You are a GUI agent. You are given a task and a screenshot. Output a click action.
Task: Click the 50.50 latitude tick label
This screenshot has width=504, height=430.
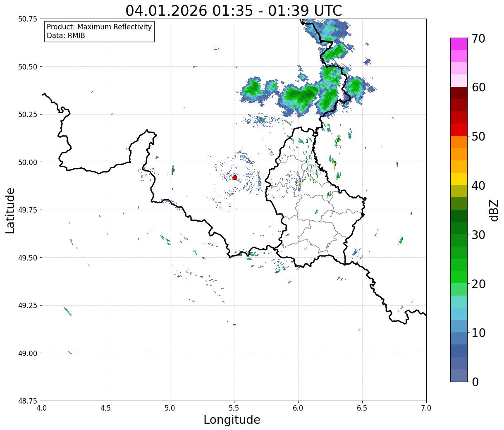(28, 67)
